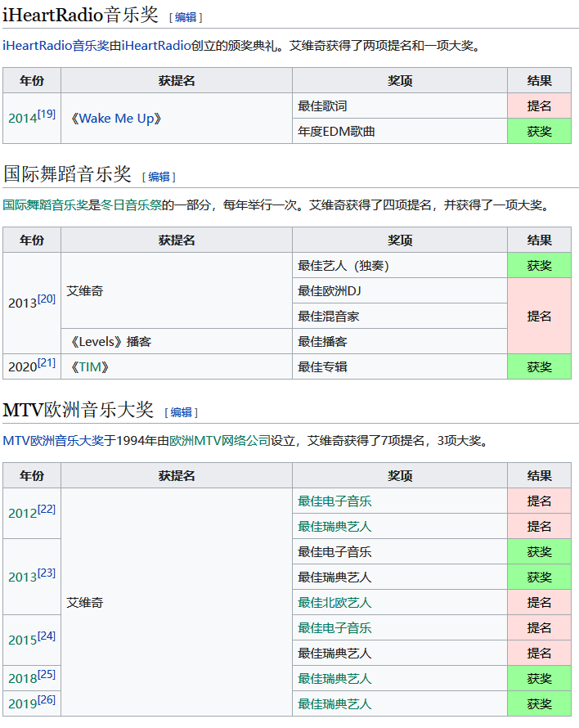Open 最佳电子音乐 link in 2012 row
The width and height of the screenshot is (579, 728).
point(334,501)
